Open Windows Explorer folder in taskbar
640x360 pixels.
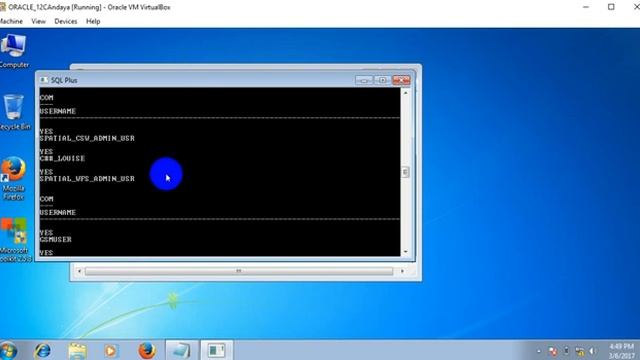tap(77, 351)
